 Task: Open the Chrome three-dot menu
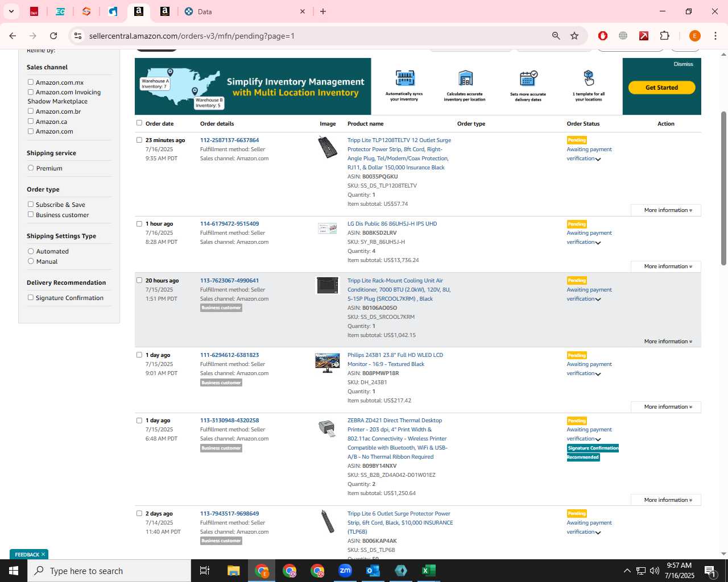coord(715,36)
